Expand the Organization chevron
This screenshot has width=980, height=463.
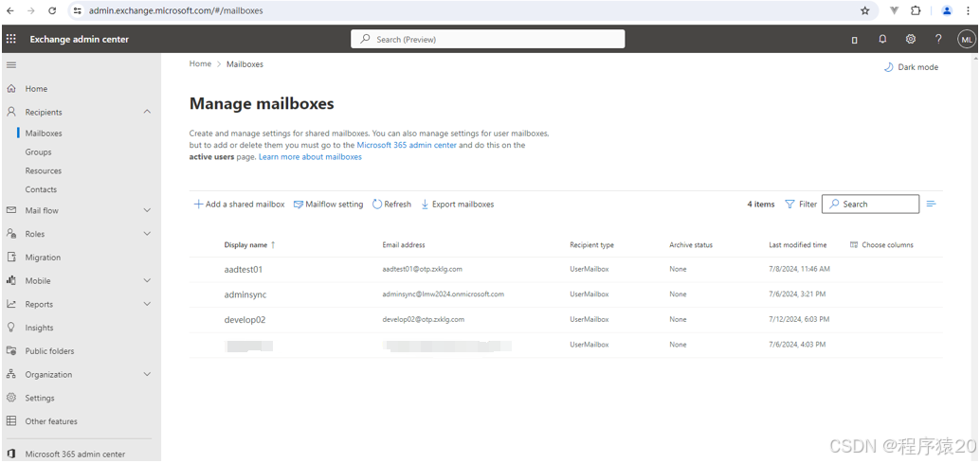(147, 374)
